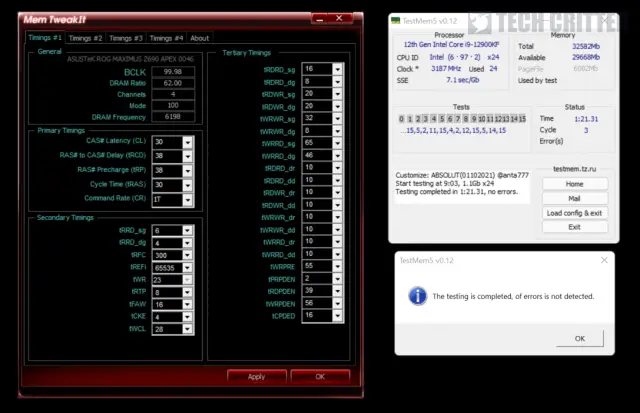Open the tRDRD_sg dropdown

pyautogui.click(x=338, y=69)
